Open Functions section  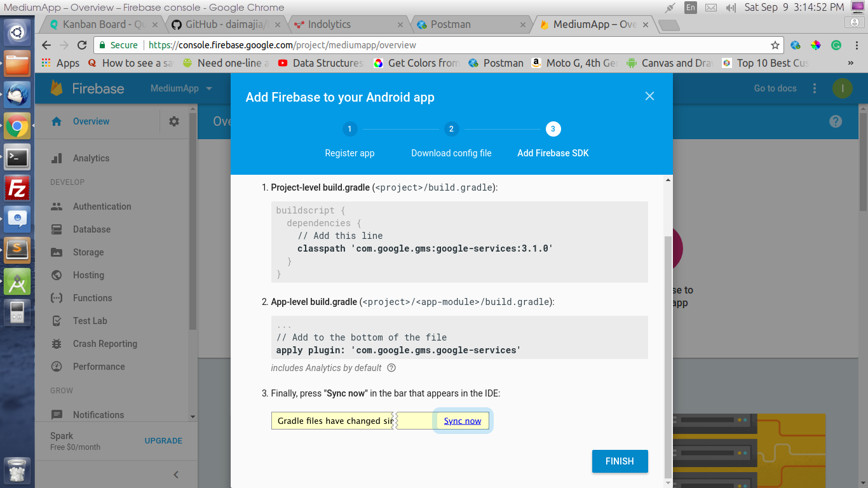coord(92,298)
